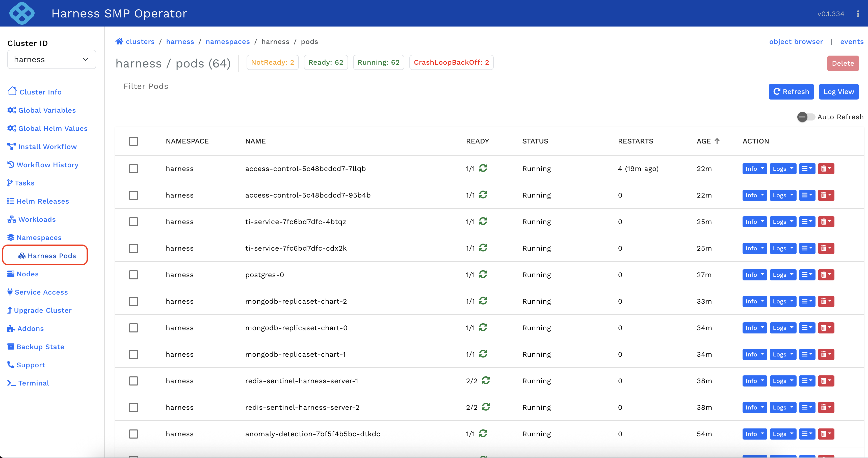This screenshot has width=868, height=458.
Task: Click the restart icon for mongodb-replicaset-chart-0
Action: (483, 327)
